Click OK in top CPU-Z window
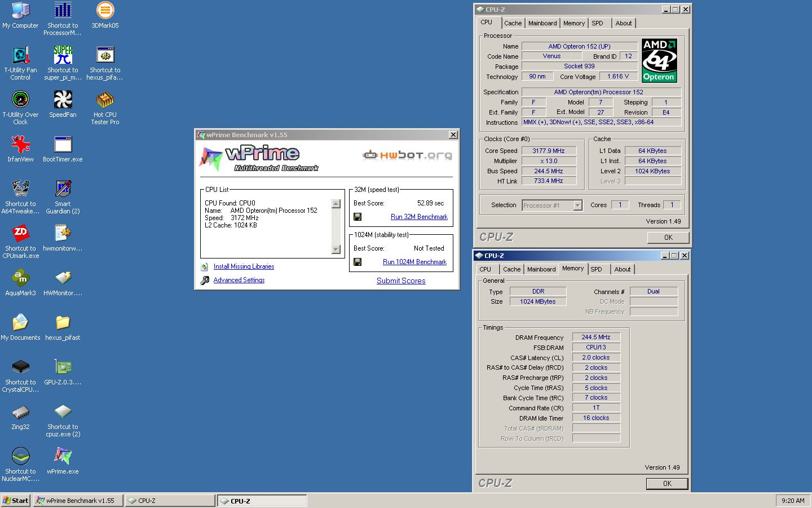The width and height of the screenshot is (812, 508). point(668,238)
